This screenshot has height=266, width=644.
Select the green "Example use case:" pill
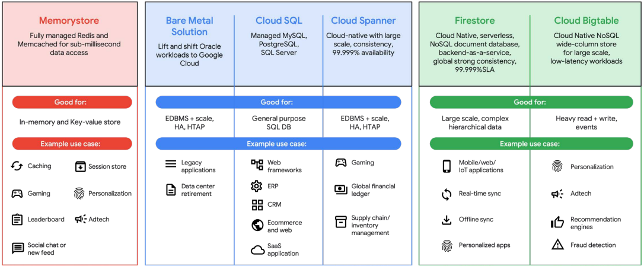(x=531, y=144)
